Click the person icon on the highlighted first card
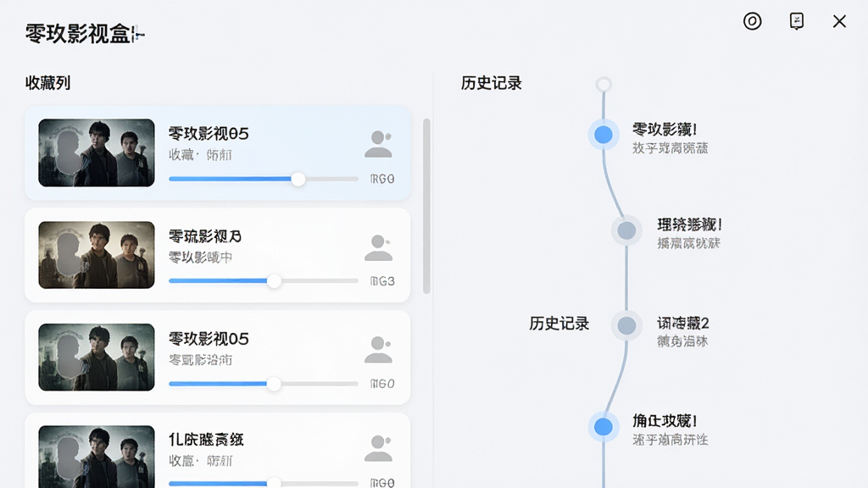This screenshot has width=868, height=488. pyautogui.click(x=379, y=144)
